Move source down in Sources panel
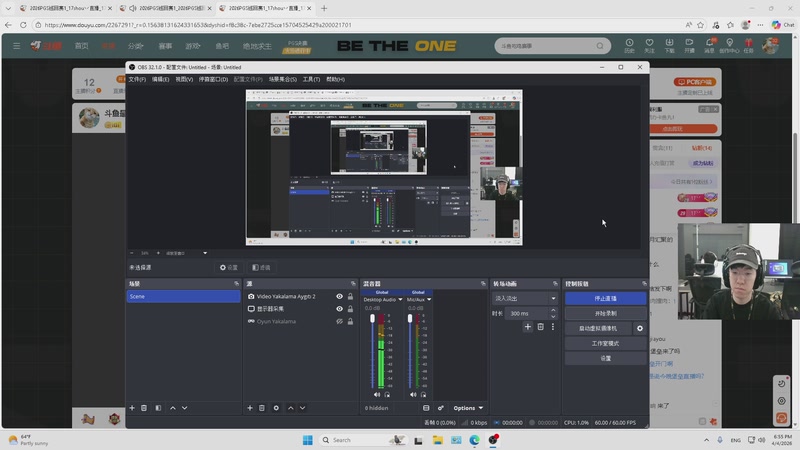 pyautogui.click(x=303, y=408)
